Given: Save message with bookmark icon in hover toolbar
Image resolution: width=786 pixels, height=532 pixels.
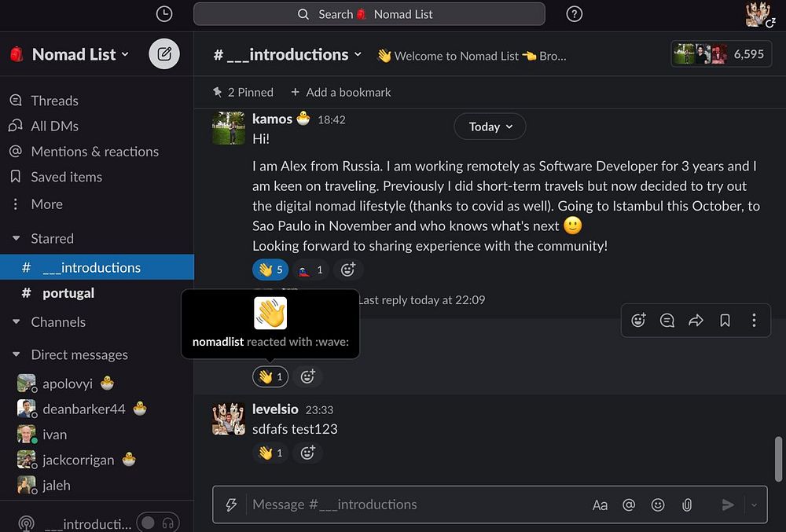Looking at the screenshot, I should (725, 320).
